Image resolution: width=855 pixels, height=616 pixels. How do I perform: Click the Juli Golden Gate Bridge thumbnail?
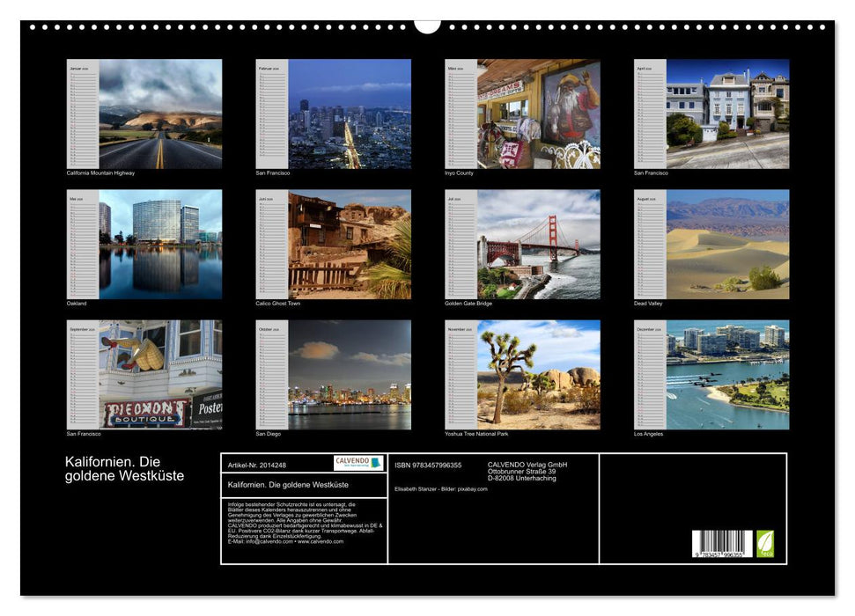point(533,243)
